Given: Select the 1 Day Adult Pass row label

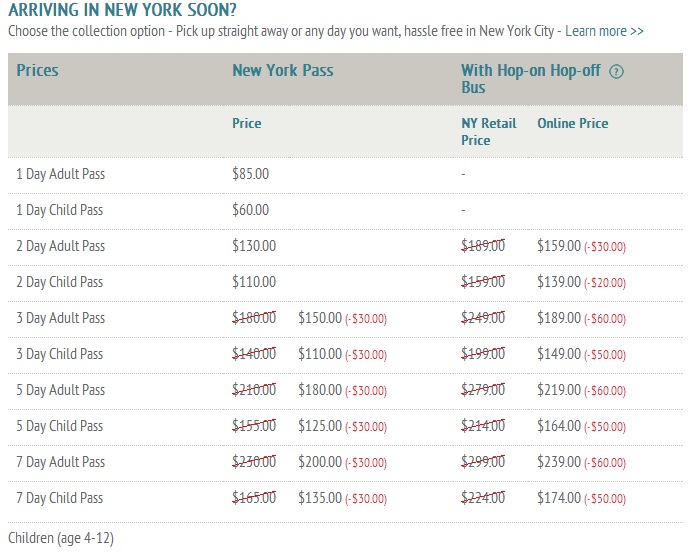Looking at the screenshot, I should tap(61, 174).
